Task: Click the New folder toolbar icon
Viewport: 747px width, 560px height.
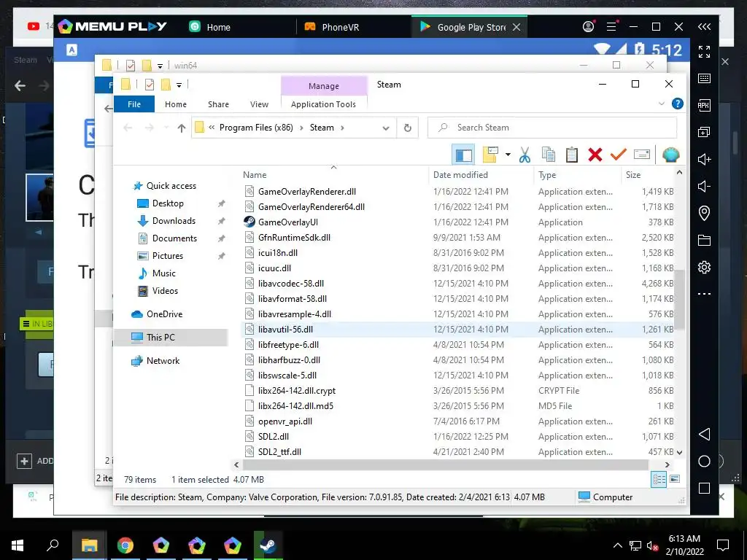Action: tap(491, 155)
